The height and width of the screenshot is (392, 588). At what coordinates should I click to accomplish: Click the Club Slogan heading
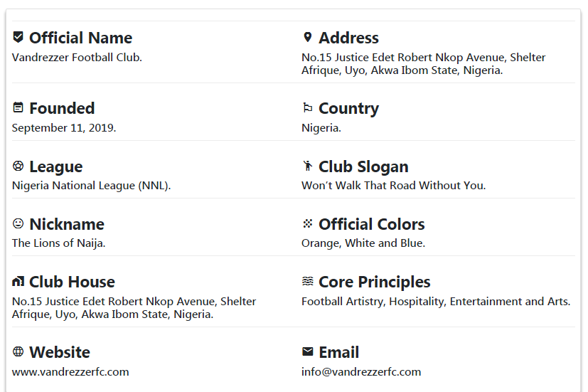pyautogui.click(x=363, y=166)
